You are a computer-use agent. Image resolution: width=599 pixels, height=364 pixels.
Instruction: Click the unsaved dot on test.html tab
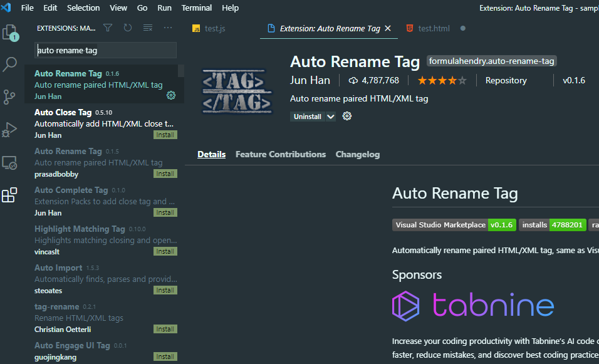pyautogui.click(x=463, y=28)
